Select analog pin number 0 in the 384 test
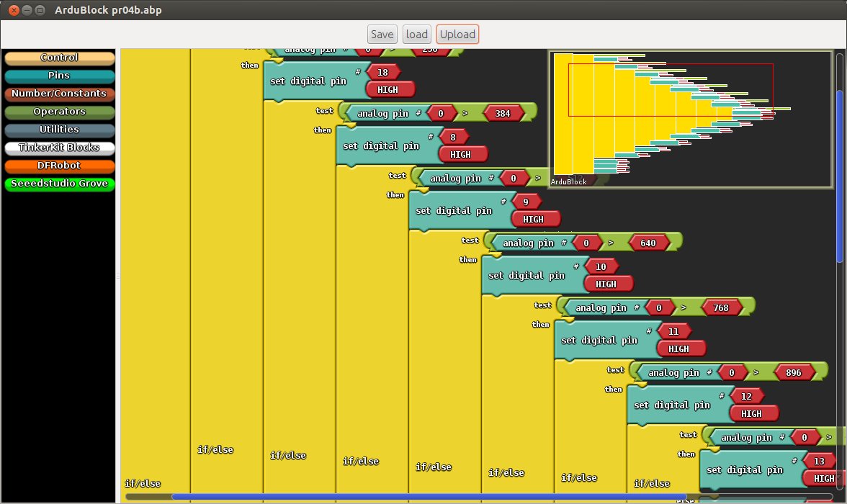Viewport: 847px width, 504px height. pyautogui.click(x=441, y=114)
